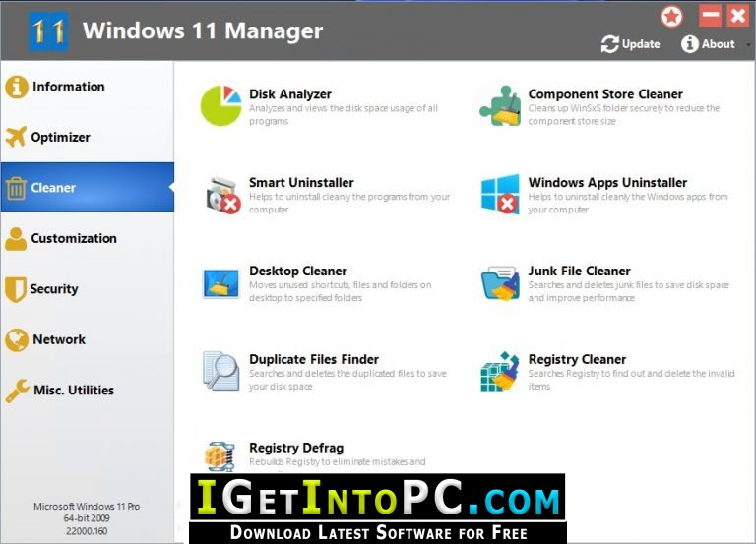Open Registry Cleaner title text
The width and height of the screenshot is (756, 544).
pos(577,359)
